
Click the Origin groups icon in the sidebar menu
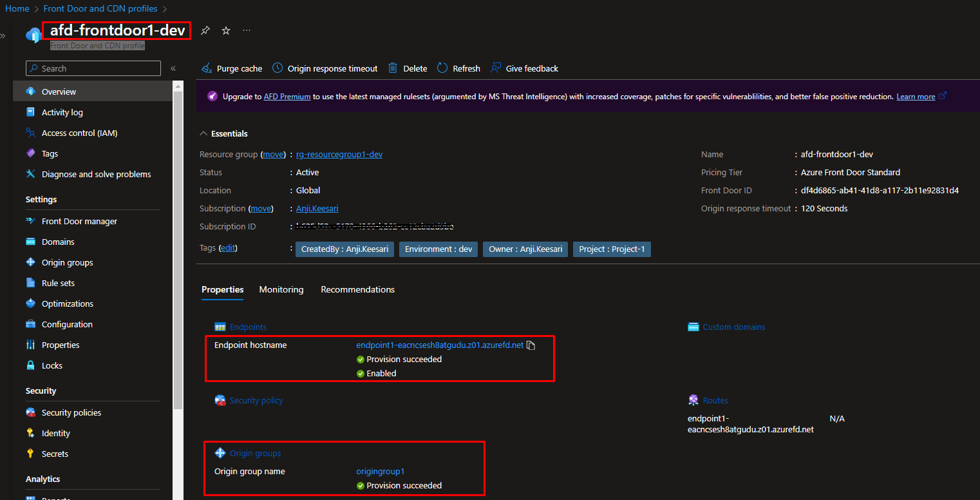[x=30, y=262]
